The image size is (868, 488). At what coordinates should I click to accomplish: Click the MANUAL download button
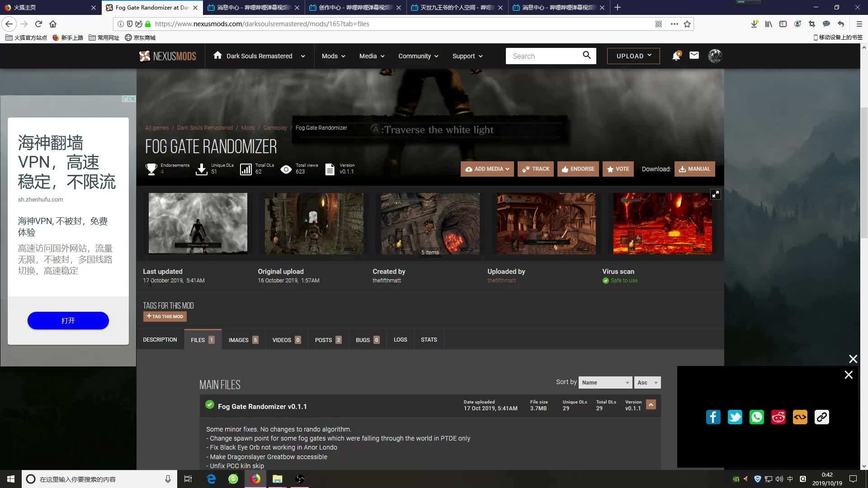click(x=694, y=169)
